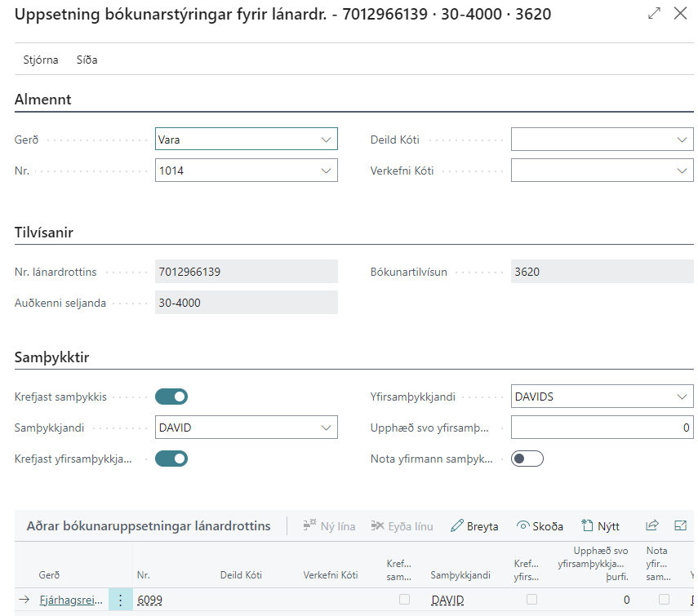Click the expand subpage icon
This screenshot has width=698, height=616.
pos(681,525)
